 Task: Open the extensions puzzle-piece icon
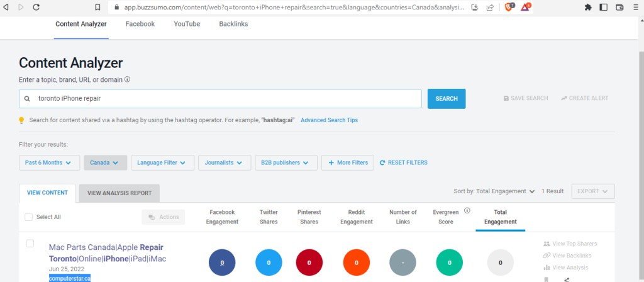pyautogui.click(x=588, y=7)
